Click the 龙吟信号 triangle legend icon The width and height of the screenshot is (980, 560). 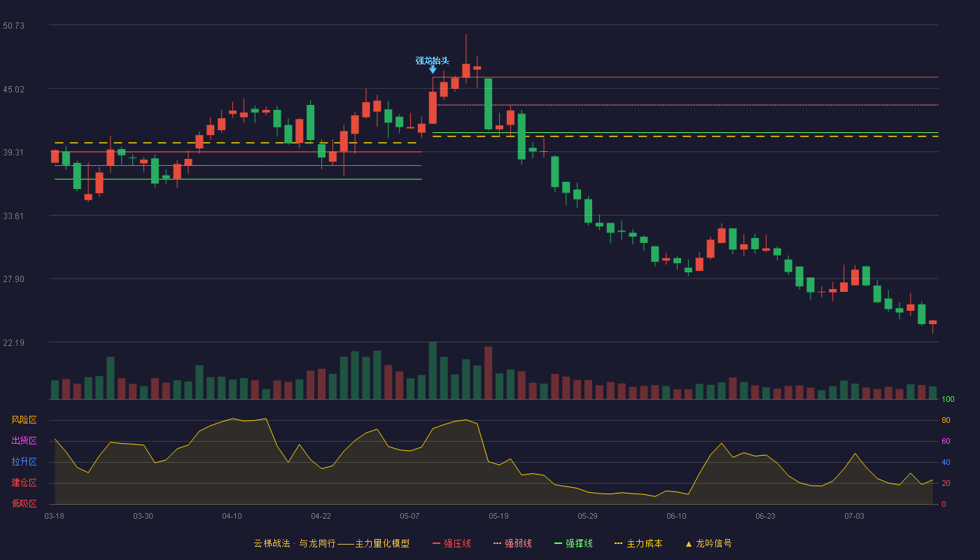tap(689, 544)
